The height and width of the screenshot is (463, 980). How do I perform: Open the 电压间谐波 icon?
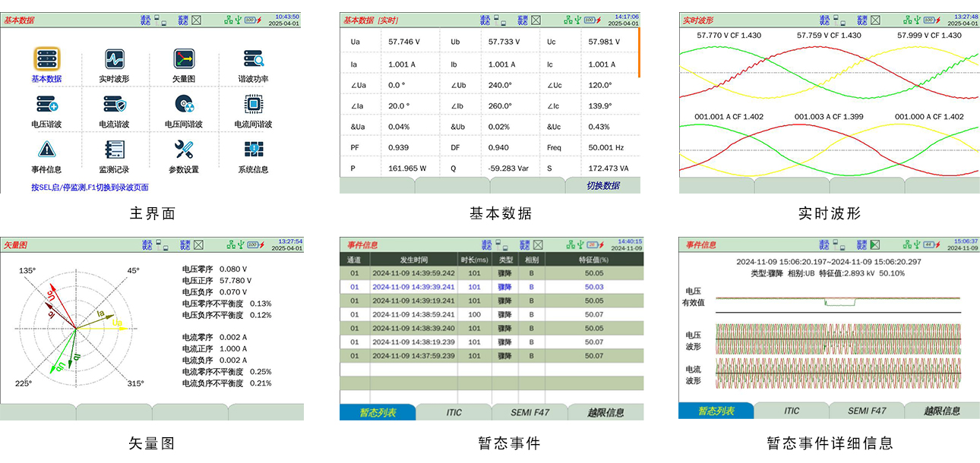pos(184,105)
